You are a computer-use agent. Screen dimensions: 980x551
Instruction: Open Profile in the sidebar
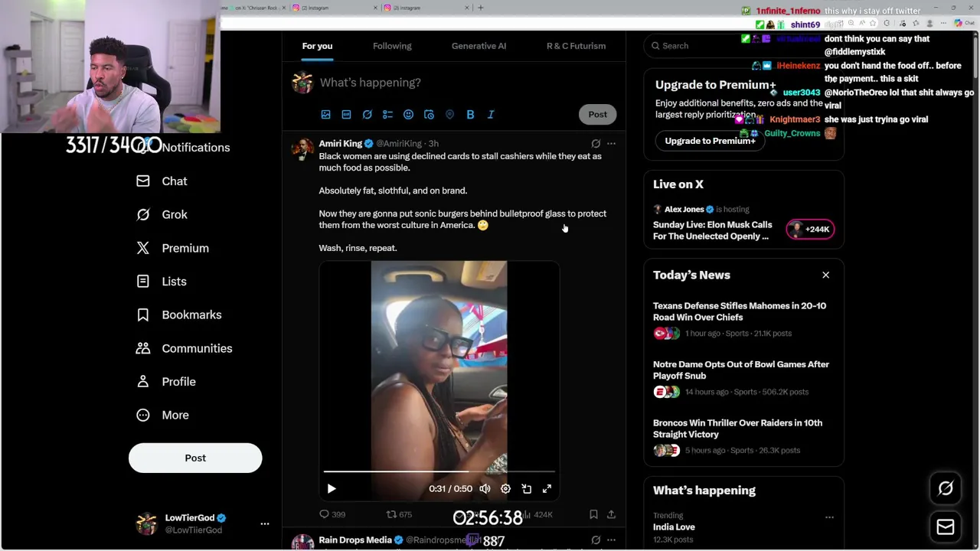tap(166, 382)
